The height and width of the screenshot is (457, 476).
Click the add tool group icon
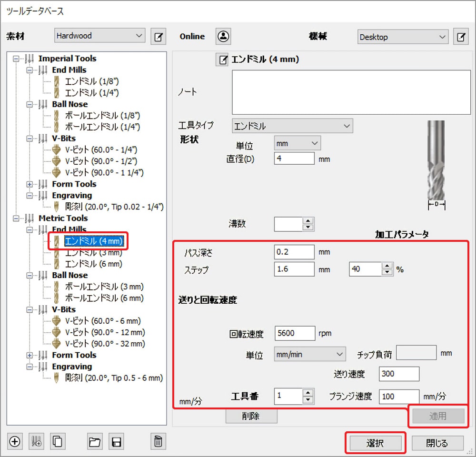36,441
